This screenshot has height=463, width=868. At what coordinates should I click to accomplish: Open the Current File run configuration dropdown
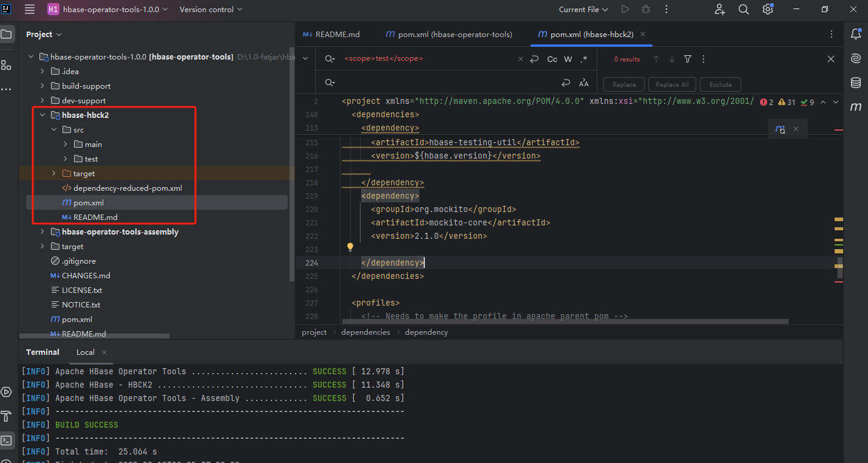click(583, 10)
